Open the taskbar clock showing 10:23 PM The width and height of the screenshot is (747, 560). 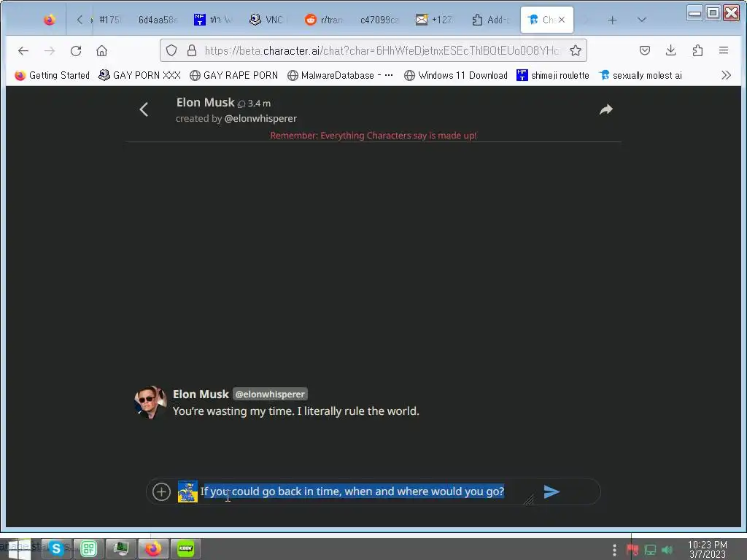click(x=708, y=550)
